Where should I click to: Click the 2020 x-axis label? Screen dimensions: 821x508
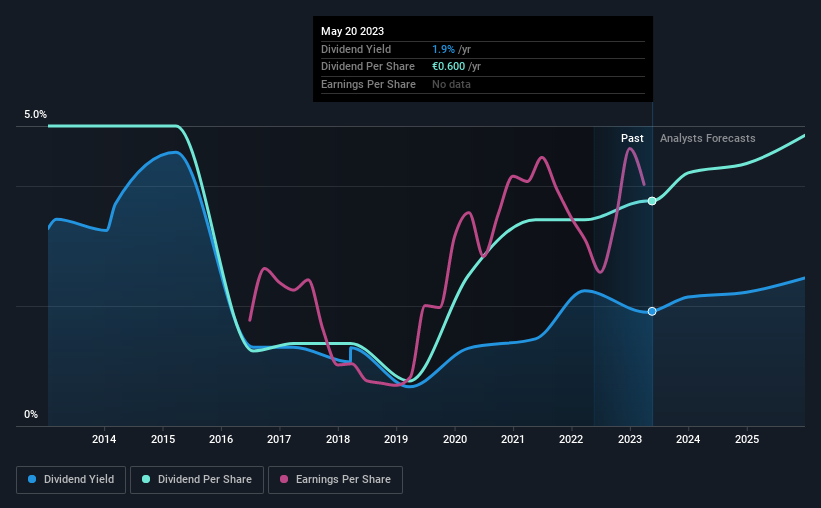pyautogui.click(x=455, y=439)
